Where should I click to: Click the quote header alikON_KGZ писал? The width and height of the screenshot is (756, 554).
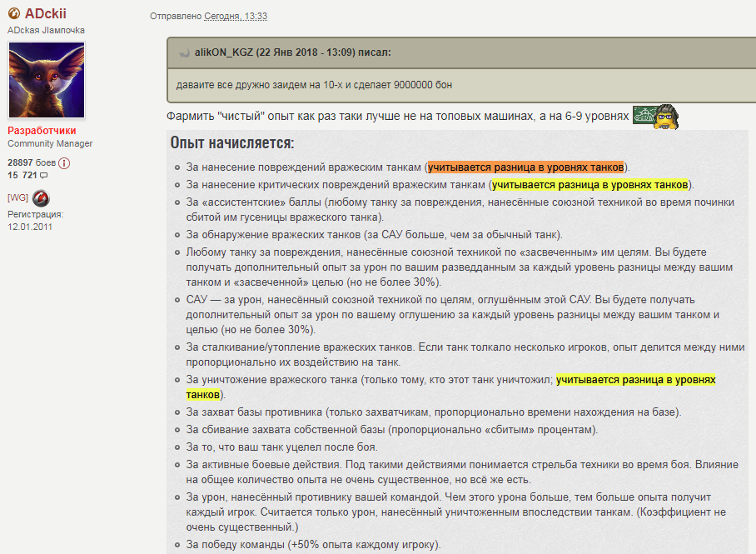tap(293, 52)
